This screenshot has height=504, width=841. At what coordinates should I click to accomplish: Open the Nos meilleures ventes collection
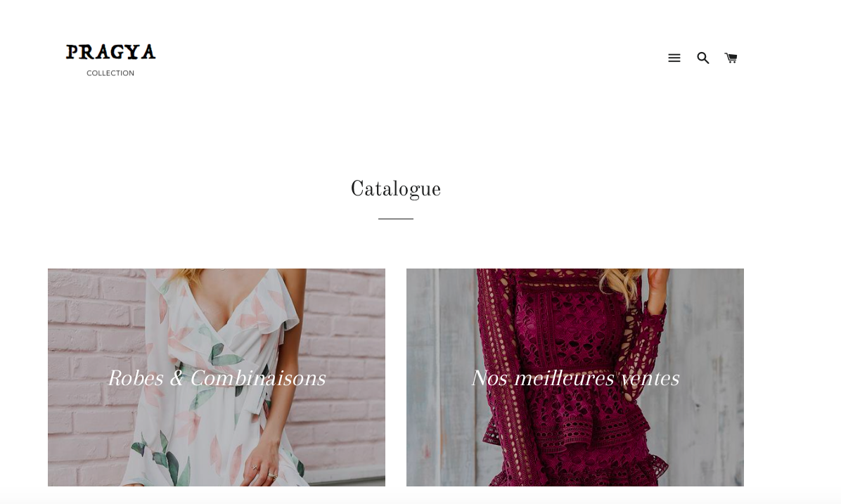[575, 378]
